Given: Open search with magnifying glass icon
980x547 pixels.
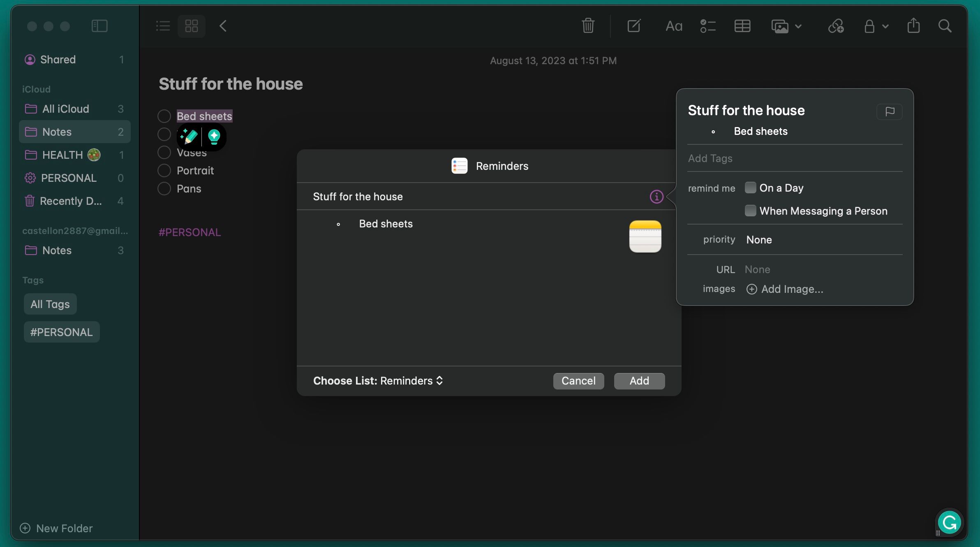Looking at the screenshot, I should [x=945, y=26].
